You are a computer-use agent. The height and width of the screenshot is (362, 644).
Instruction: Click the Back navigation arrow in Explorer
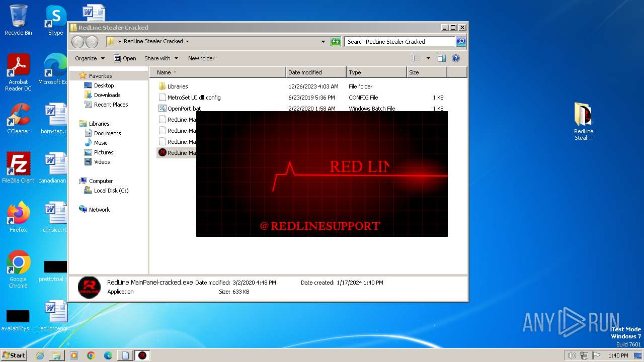pyautogui.click(x=77, y=42)
